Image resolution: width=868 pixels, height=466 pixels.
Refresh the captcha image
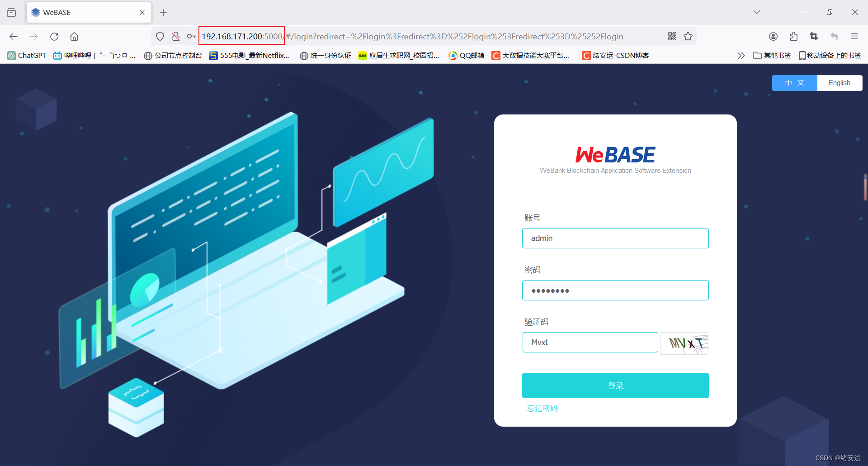click(684, 343)
